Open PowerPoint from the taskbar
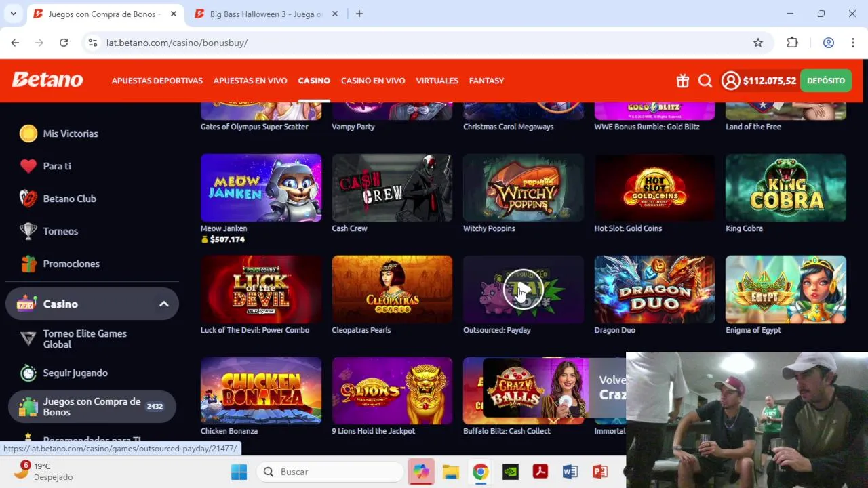 599,472
